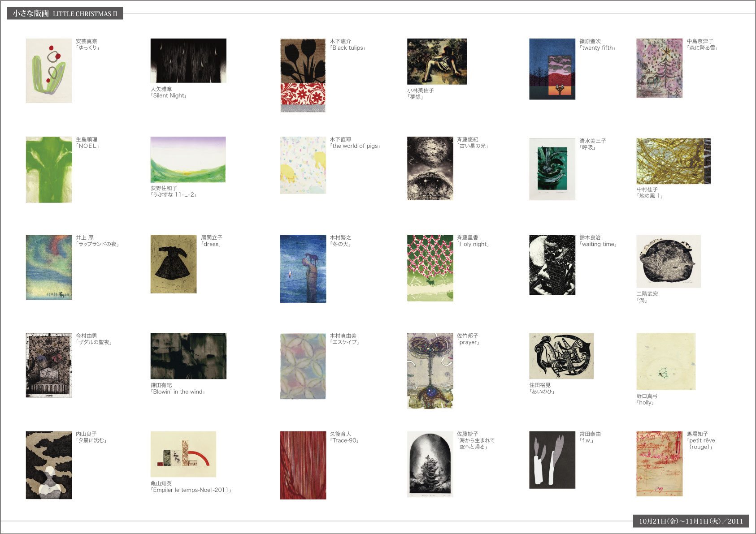
Task: Click the 'Blowin' in the wind' title text
Action: (178, 392)
